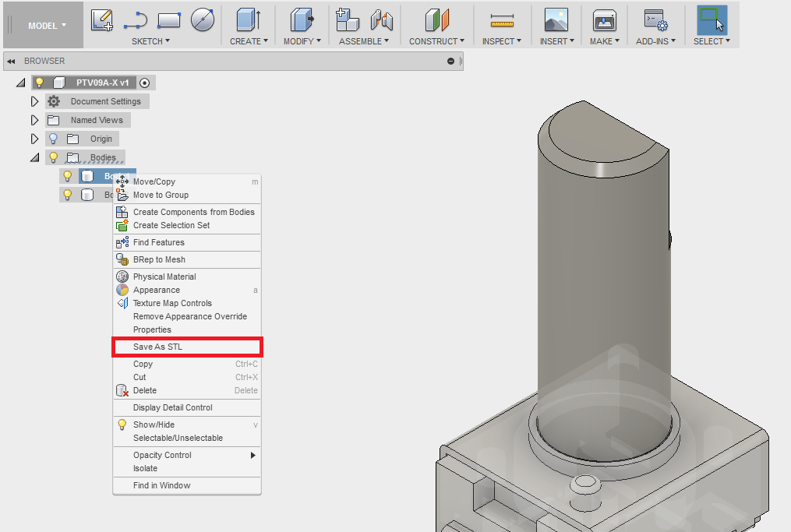Open the sketch Rectangle tool
This screenshot has width=791, height=532.
point(168,19)
